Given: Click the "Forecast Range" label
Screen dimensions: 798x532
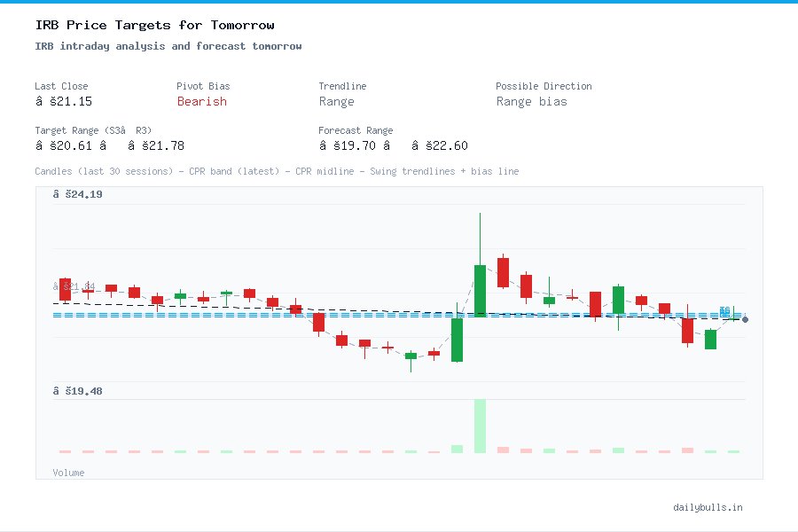Looking at the screenshot, I should click(356, 130).
